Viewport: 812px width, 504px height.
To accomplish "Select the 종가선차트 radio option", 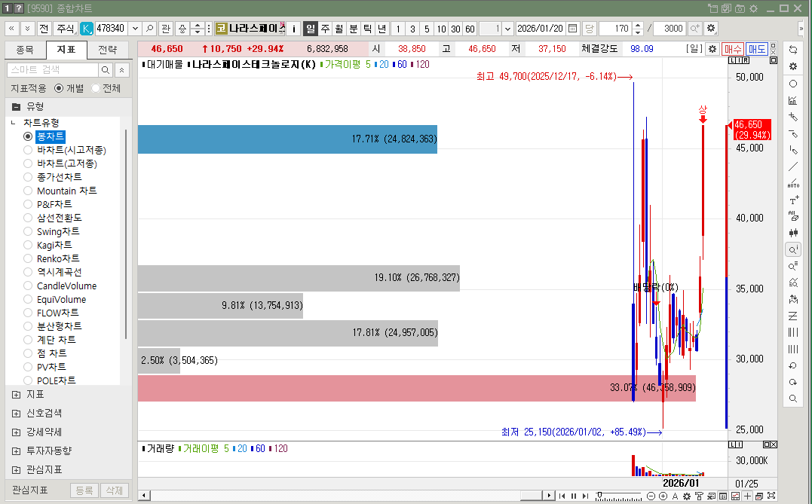I will pyautogui.click(x=28, y=177).
